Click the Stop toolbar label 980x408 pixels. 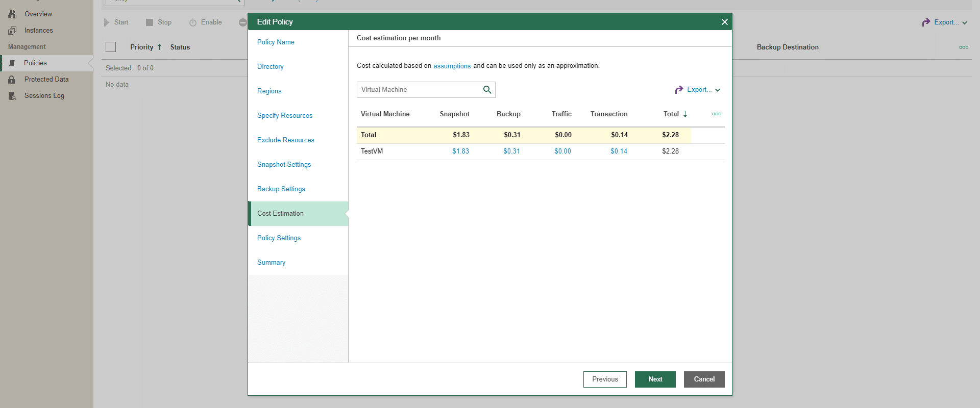[x=164, y=22]
